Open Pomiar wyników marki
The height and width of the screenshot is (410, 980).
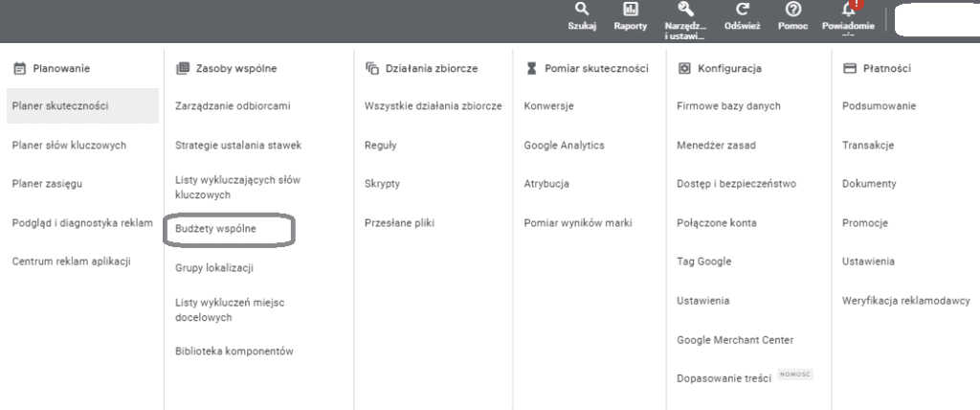coord(578,223)
